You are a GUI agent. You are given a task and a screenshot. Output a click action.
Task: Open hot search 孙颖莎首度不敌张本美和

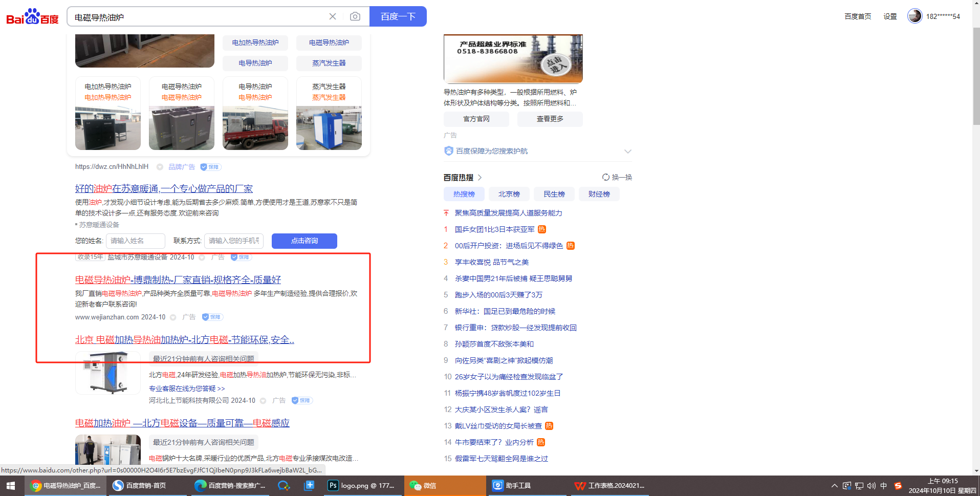(x=494, y=344)
